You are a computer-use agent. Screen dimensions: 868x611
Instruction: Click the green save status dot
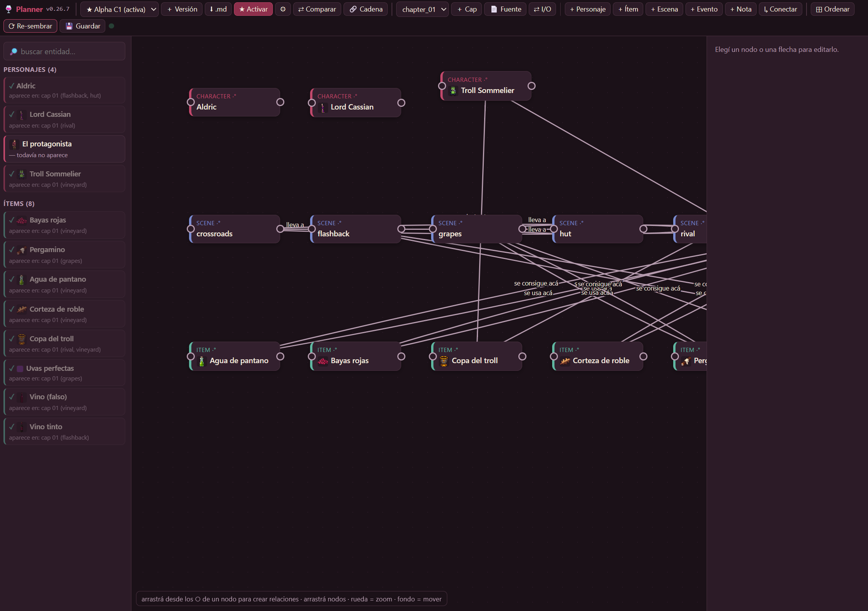[111, 26]
